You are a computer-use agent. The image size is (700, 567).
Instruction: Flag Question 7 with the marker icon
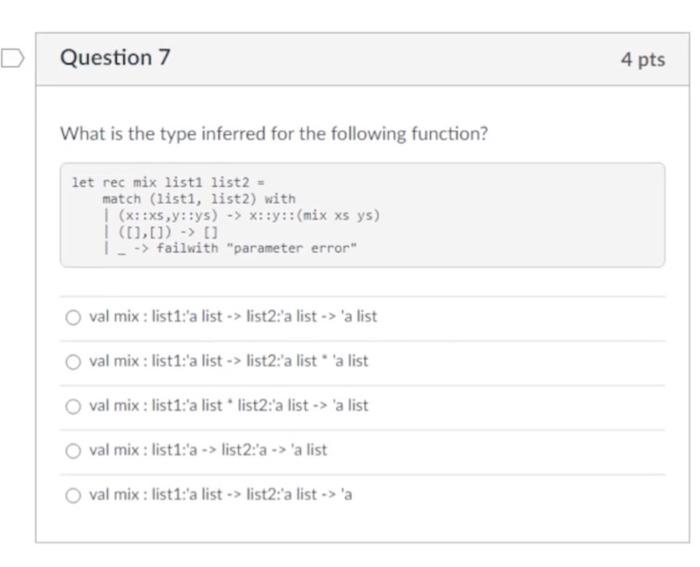pos(12,59)
